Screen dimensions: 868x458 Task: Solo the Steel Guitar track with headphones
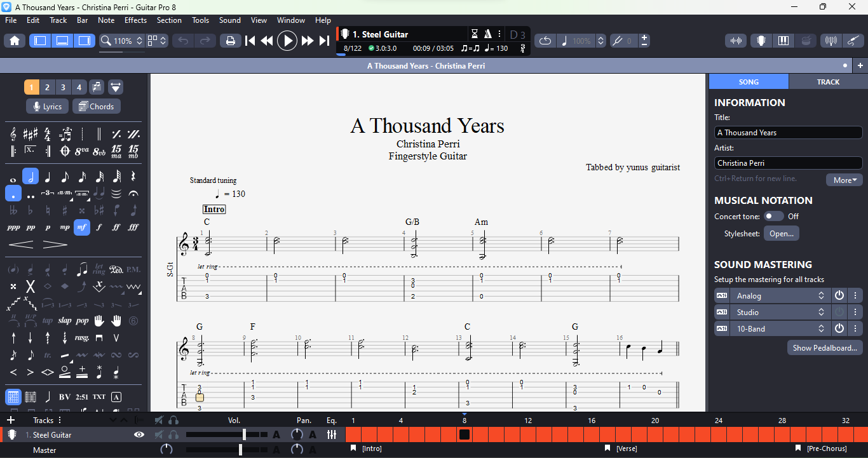[x=173, y=434]
